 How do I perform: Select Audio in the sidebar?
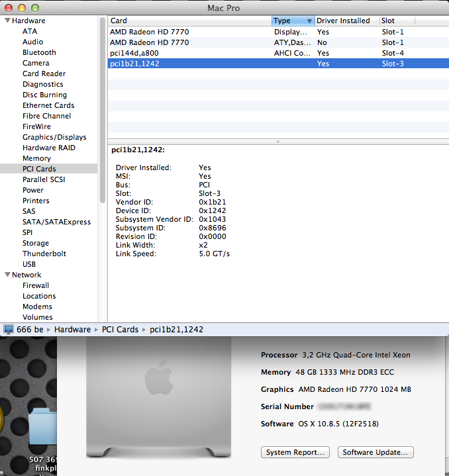(33, 42)
